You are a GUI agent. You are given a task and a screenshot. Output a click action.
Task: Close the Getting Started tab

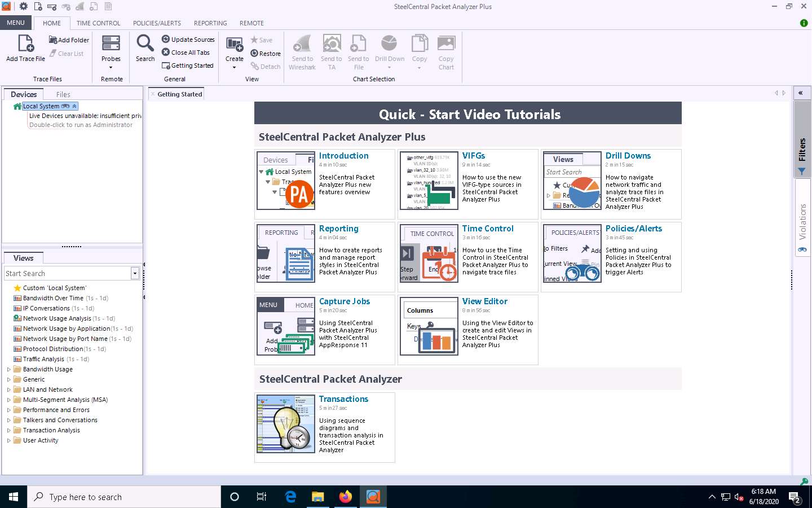pyautogui.click(x=153, y=94)
